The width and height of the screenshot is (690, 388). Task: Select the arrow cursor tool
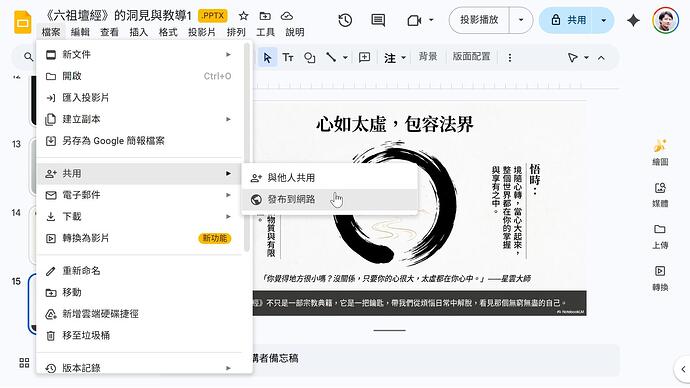coord(267,58)
